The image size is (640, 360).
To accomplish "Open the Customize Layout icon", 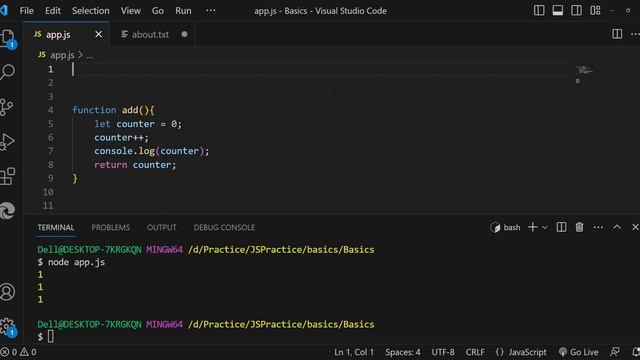I will pos(595,11).
